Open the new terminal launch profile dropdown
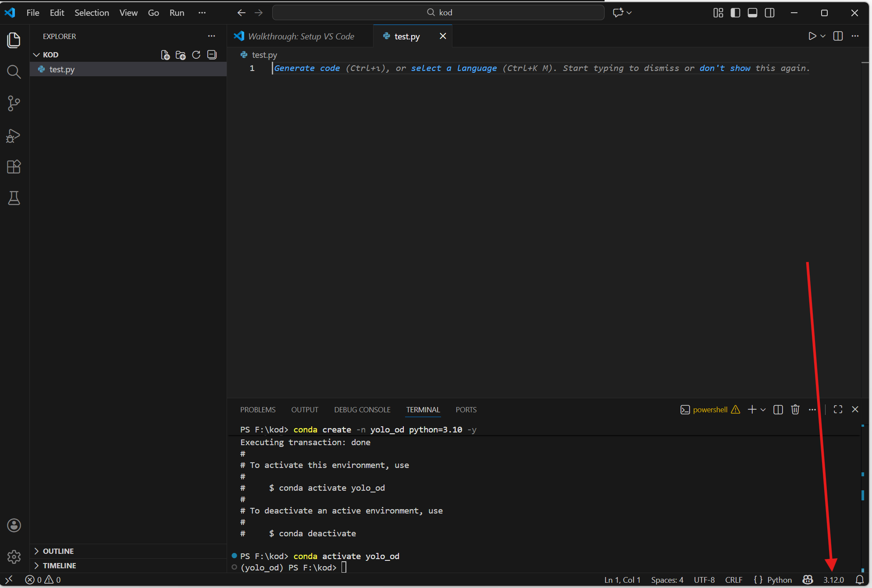The image size is (872, 588). (x=763, y=410)
